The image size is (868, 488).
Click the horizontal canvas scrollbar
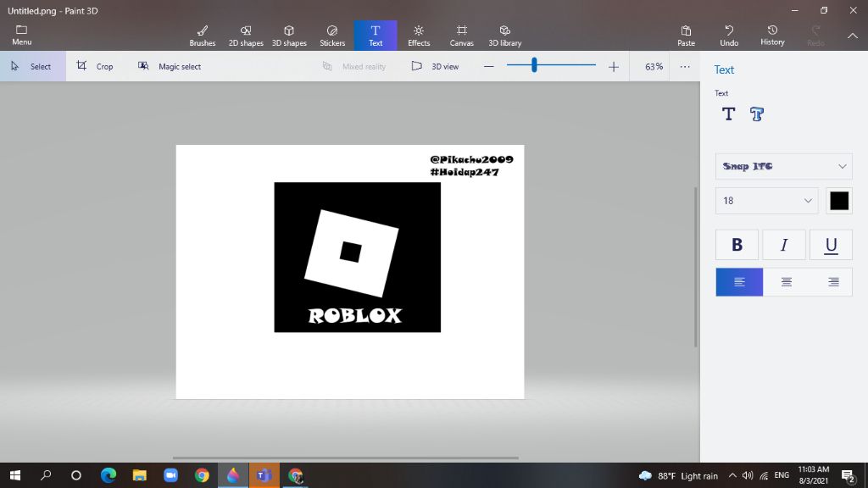point(346,458)
